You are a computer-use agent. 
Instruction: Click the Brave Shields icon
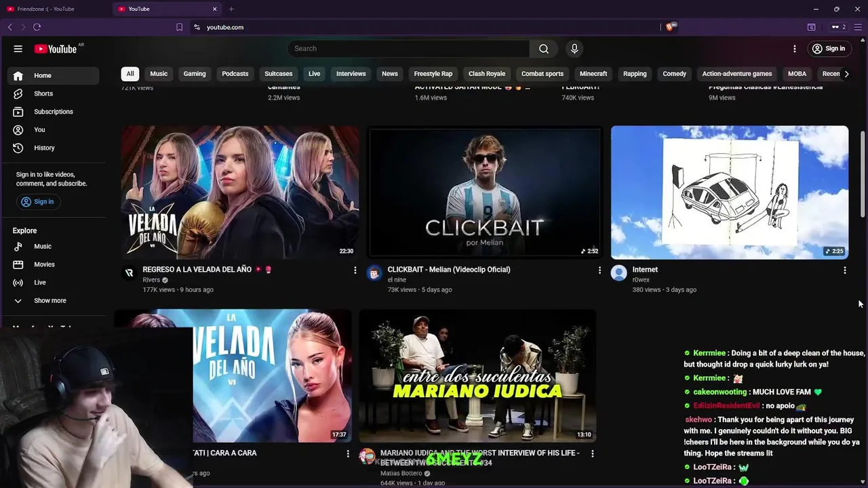pyautogui.click(x=670, y=27)
